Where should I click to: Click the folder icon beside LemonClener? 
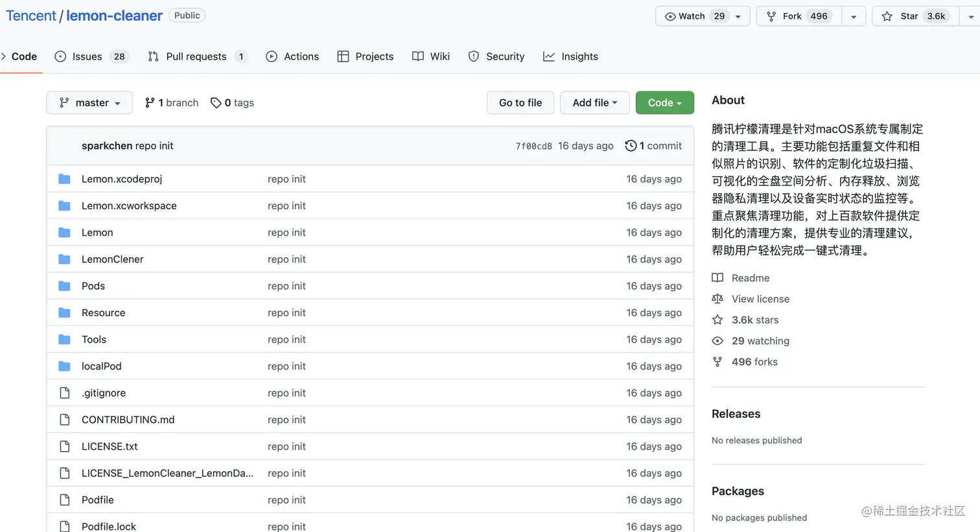pos(64,259)
